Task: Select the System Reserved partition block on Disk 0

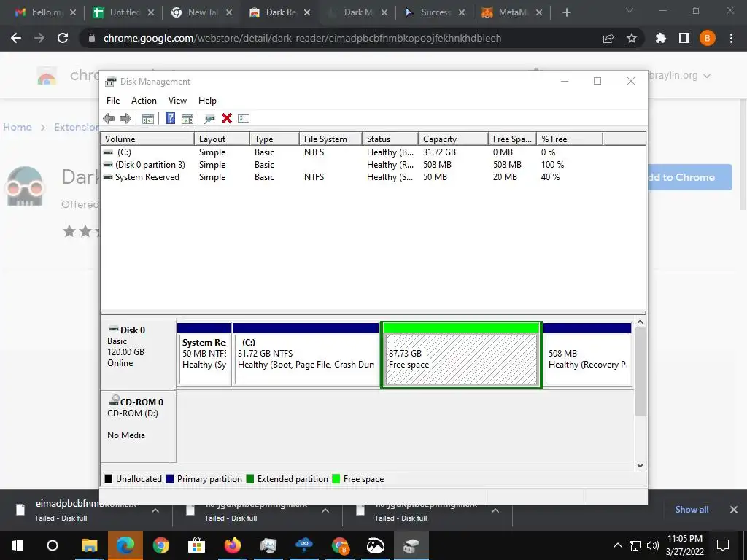Action: [204, 354]
